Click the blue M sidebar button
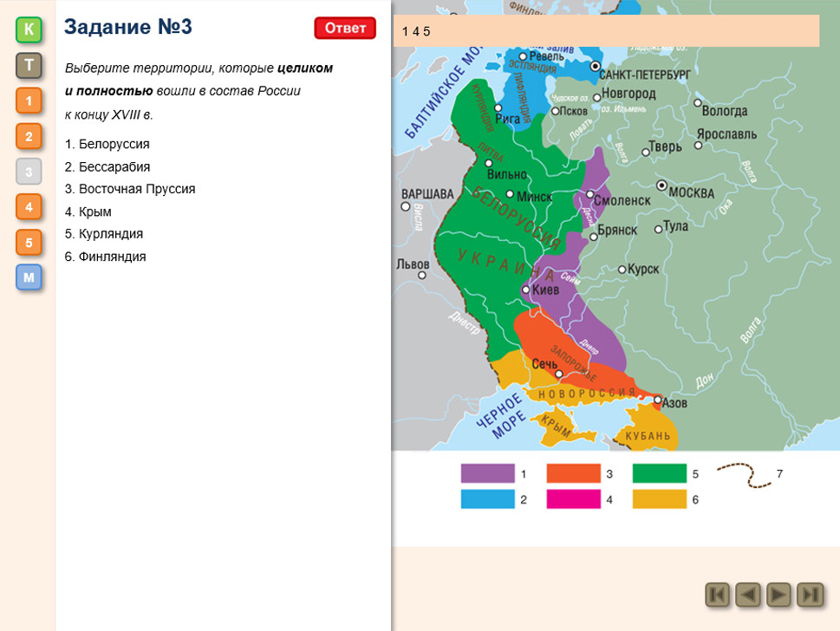 pyautogui.click(x=29, y=278)
